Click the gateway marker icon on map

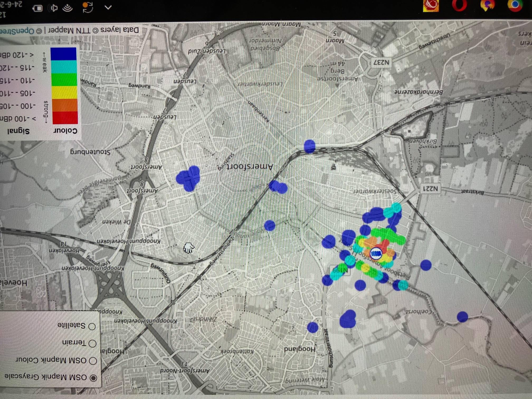click(x=376, y=254)
